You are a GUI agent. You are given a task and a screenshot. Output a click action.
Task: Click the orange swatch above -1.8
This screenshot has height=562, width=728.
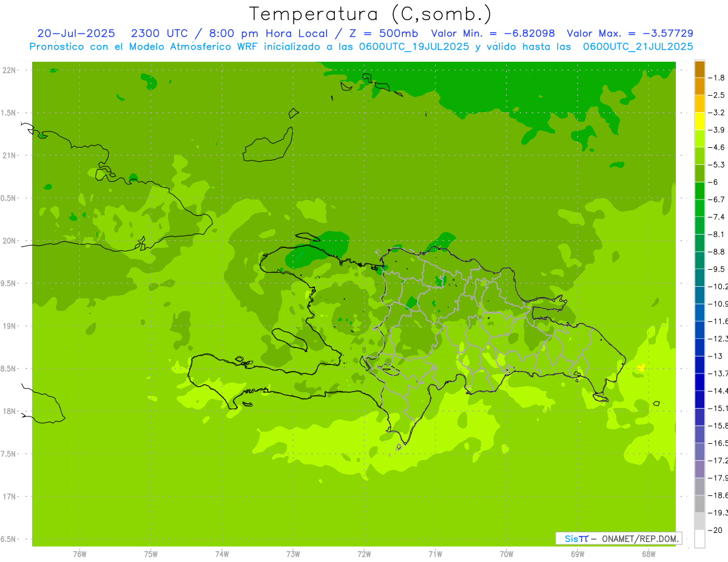[x=699, y=69]
